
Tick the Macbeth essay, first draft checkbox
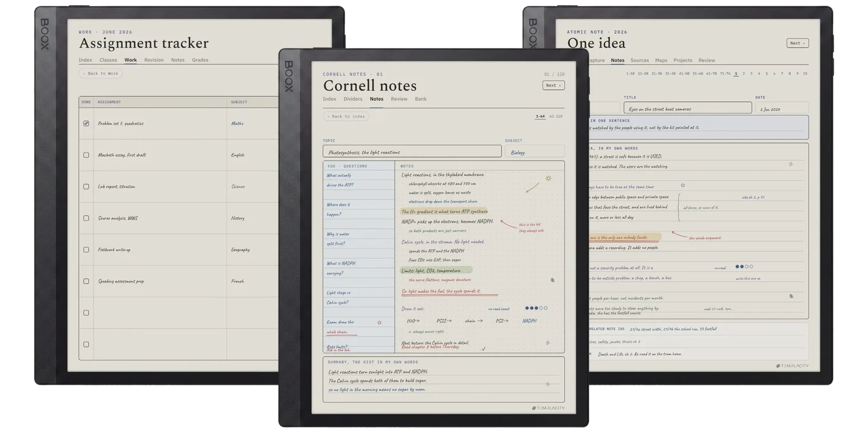[86, 155]
